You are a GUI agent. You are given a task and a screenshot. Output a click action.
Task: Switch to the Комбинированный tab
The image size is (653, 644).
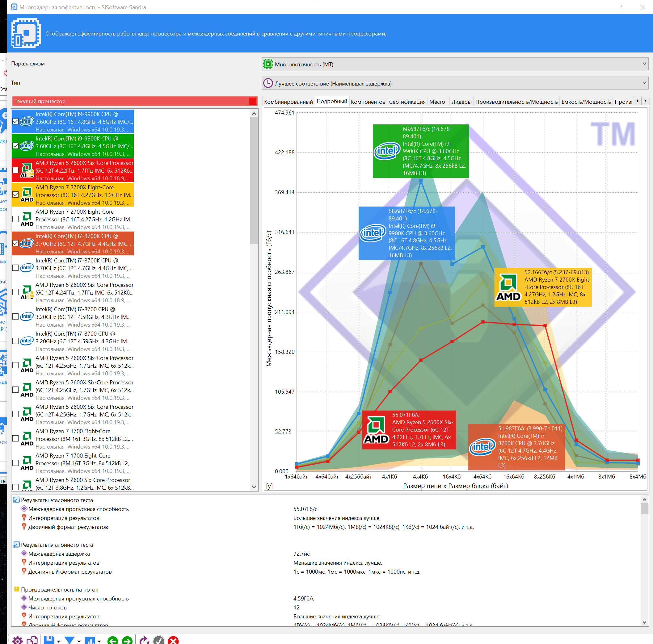pos(288,102)
